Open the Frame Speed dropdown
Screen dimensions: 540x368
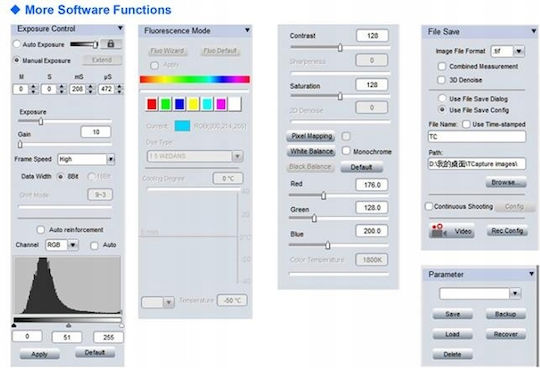(111, 159)
